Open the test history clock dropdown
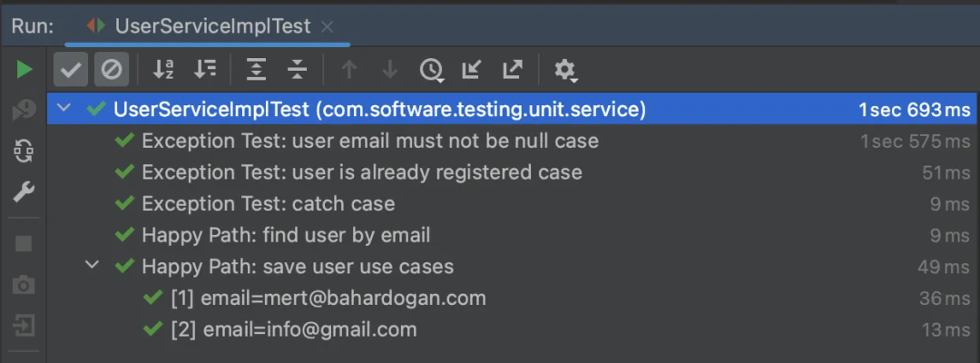The width and height of the screenshot is (980, 363). click(431, 70)
